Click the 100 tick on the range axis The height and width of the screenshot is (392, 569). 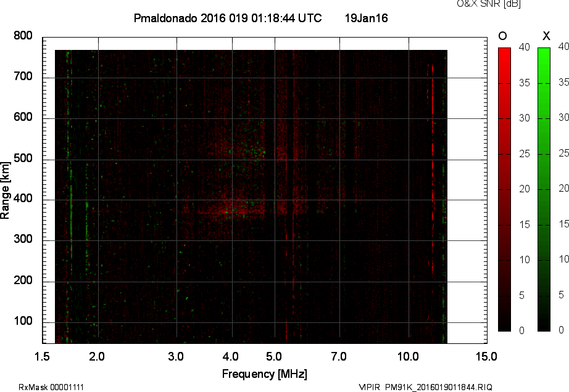coord(23,322)
